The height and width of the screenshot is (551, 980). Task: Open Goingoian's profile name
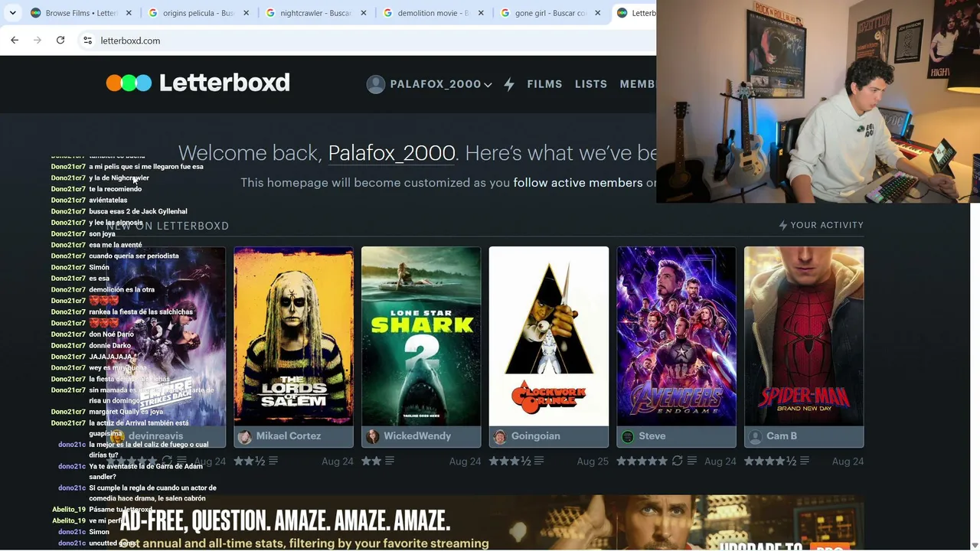pos(536,436)
